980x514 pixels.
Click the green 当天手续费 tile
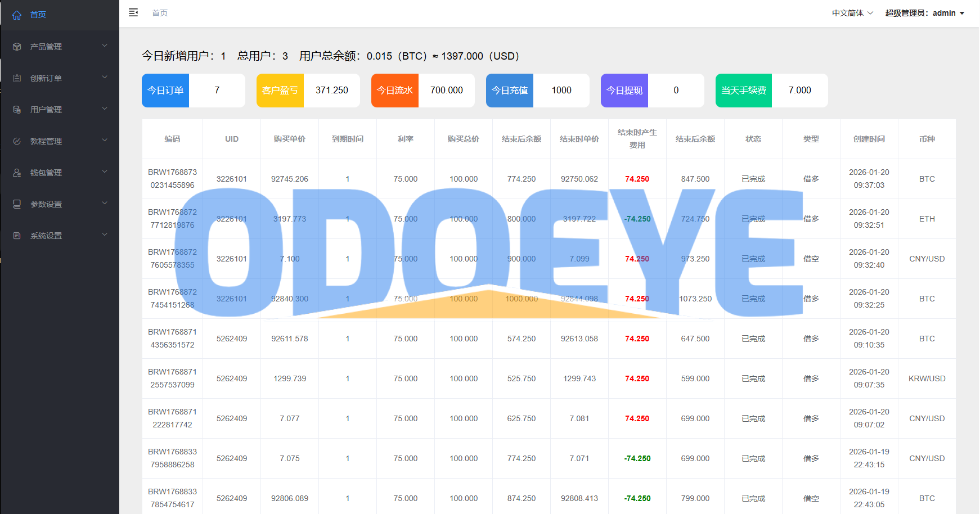click(744, 91)
